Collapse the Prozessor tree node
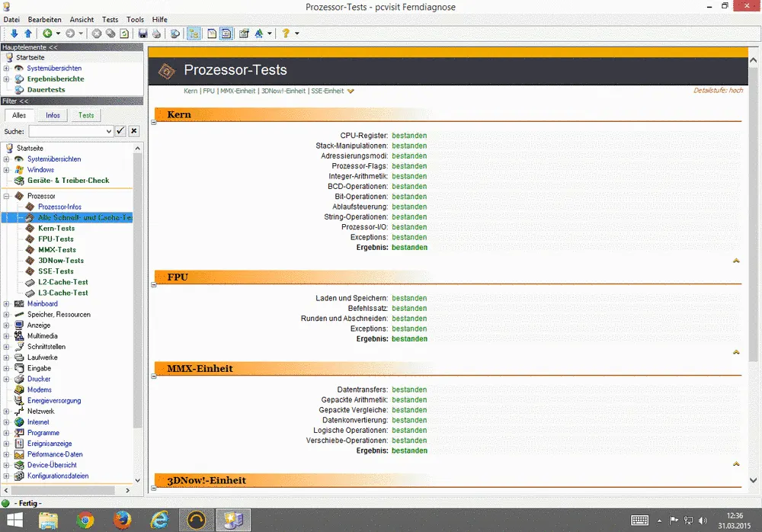The image size is (762, 532). tap(6, 196)
